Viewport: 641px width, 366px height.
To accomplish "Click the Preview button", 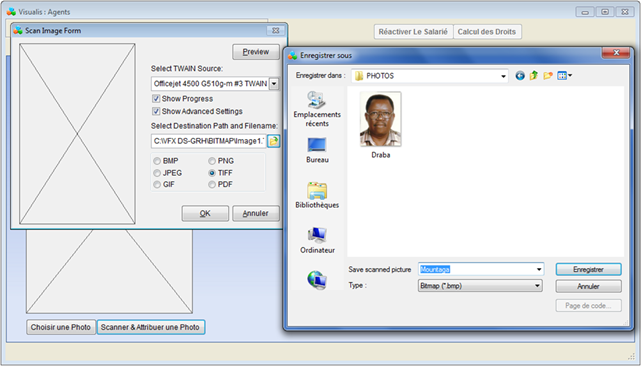I will pyautogui.click(x=256, y=52).
